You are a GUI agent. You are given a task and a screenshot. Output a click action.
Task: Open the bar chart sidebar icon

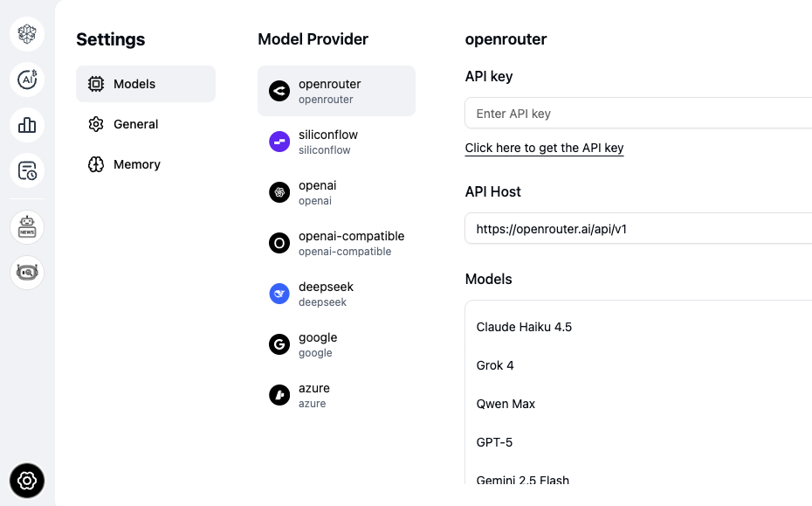coord(27,125)
